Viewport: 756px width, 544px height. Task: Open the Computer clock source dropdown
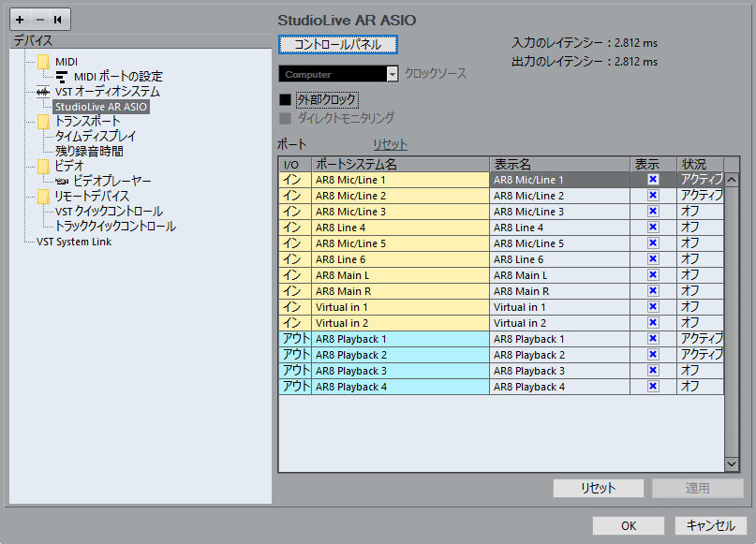point(338,74)
